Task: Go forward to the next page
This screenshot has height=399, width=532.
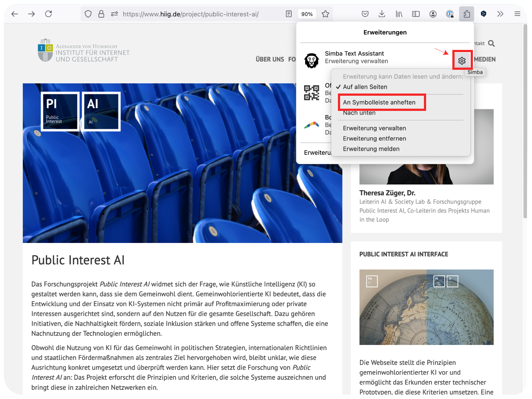Action: pos(31,14)
